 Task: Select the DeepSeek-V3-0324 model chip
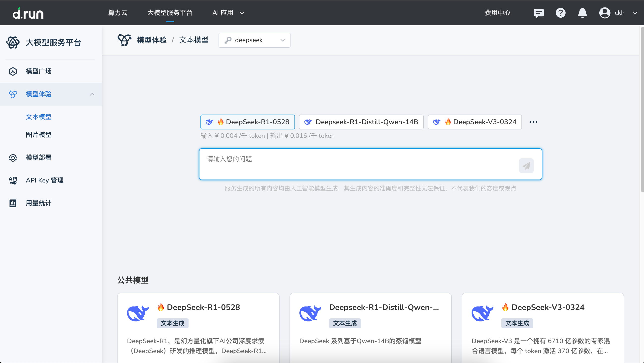click(474, 122)
